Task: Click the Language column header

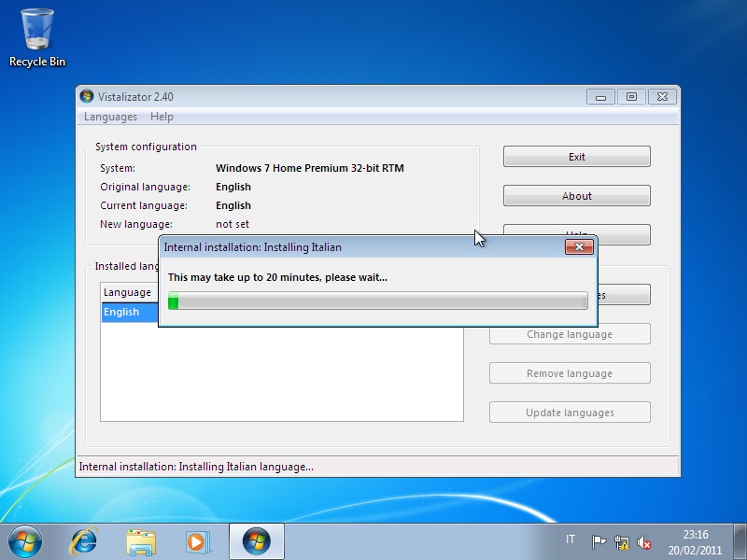Action: [x=129, y=292]
